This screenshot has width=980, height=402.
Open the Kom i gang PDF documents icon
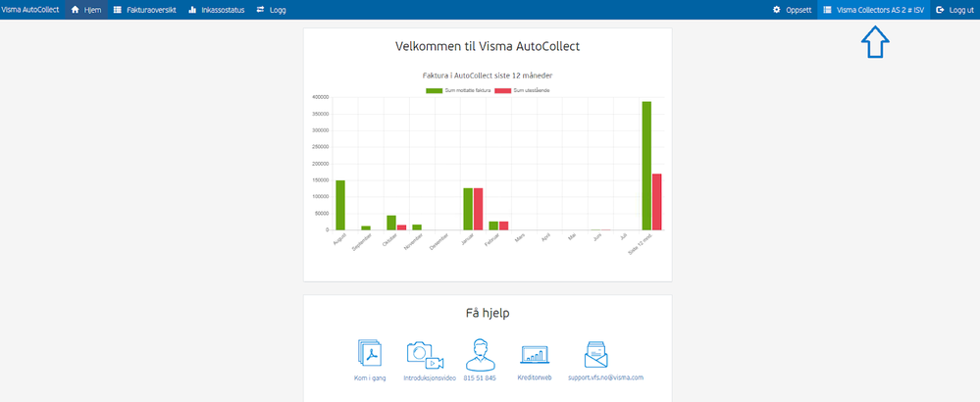click(370, 353)
